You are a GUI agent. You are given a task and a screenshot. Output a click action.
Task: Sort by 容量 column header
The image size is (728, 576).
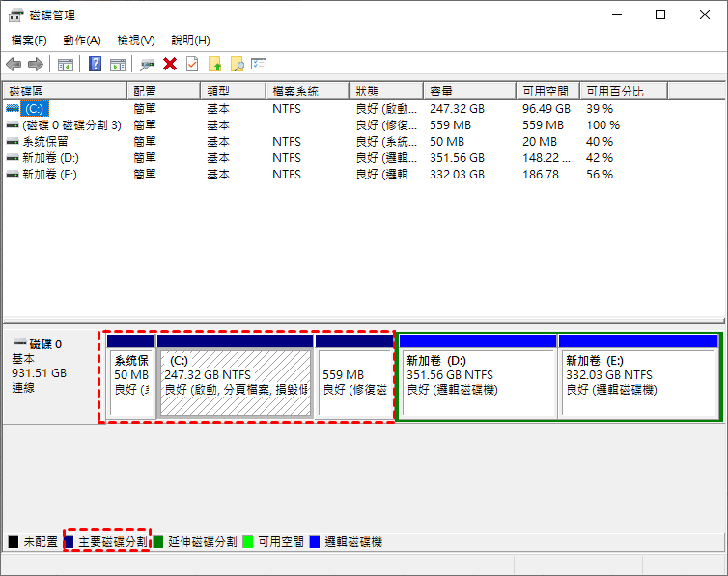(x=470, y=92)
